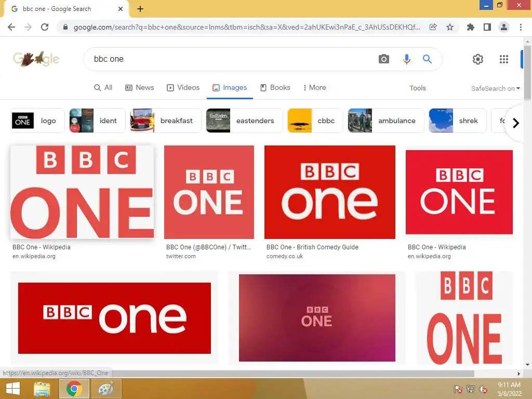Click the bbc one search input field
Image resolution: width=532 pixels, height=399 pixels.
231,59
